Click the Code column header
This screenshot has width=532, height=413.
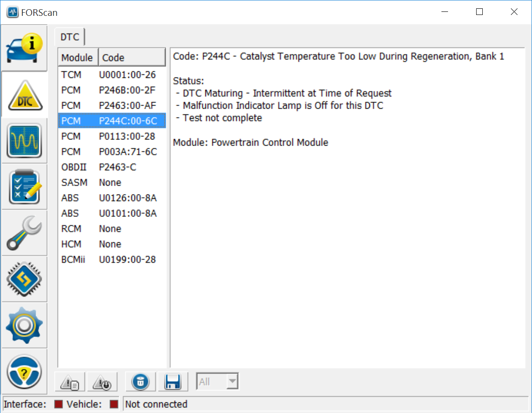click(132, 58)
